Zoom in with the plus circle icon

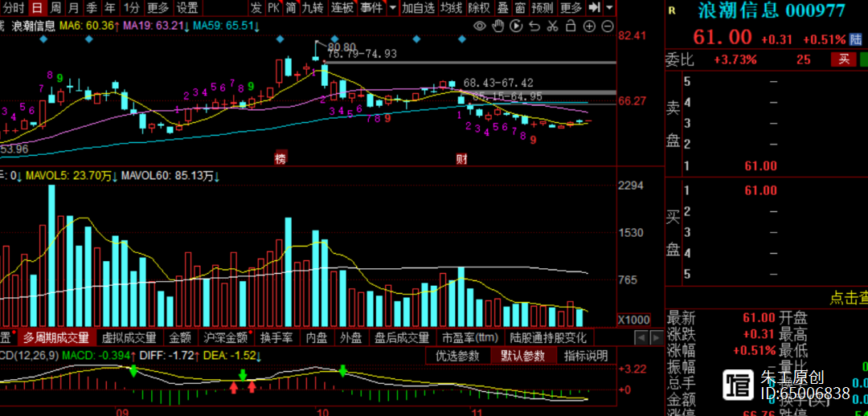[588, 26]
